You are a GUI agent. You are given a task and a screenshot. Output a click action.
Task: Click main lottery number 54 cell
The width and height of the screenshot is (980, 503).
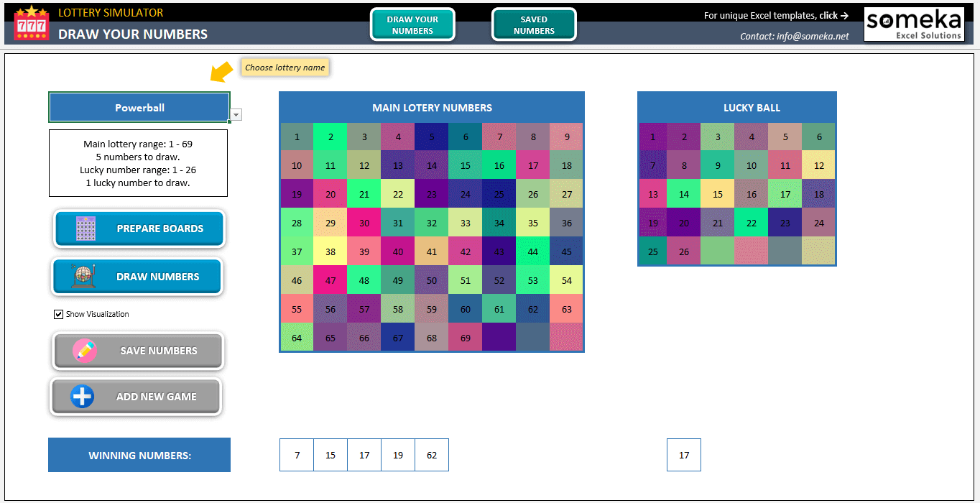pyautogui.click(x=567, y=280)
